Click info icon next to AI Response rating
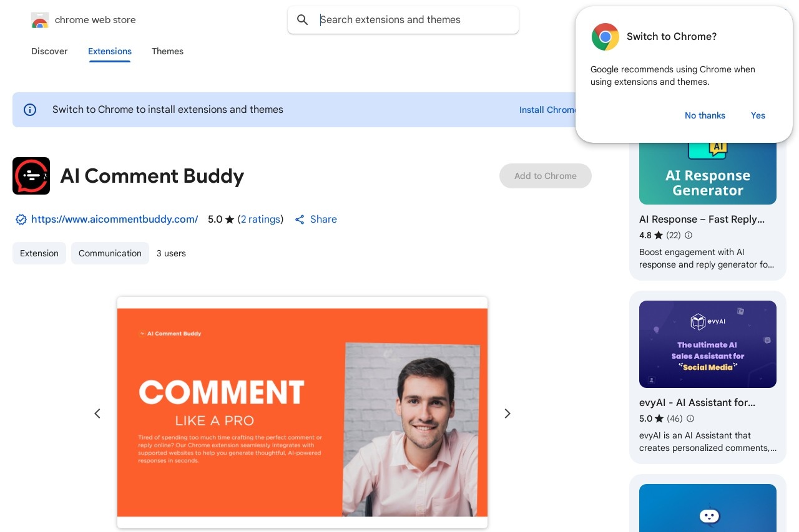This screenshot has height=532, width=799. [x=689, y=235]
